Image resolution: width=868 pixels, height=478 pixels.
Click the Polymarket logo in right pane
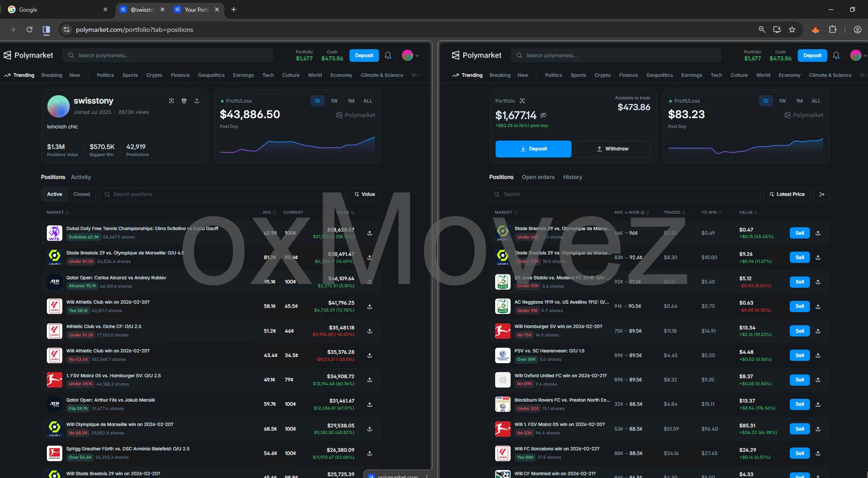click(x=477, y=55)
